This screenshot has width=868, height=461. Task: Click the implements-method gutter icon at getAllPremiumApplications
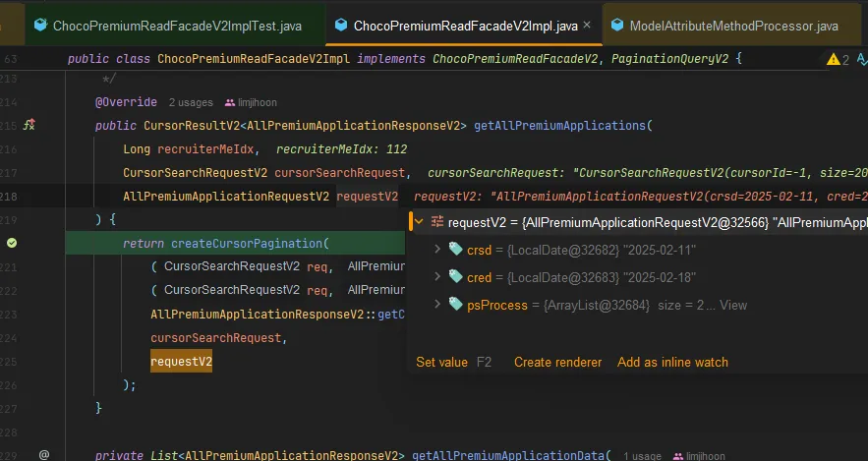click(x=29, y=125)
